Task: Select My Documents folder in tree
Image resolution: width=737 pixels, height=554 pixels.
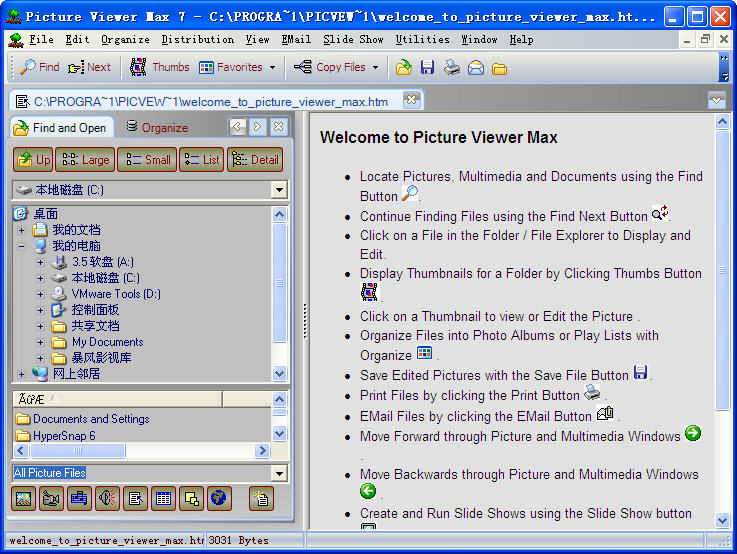Action: point(107,342)
